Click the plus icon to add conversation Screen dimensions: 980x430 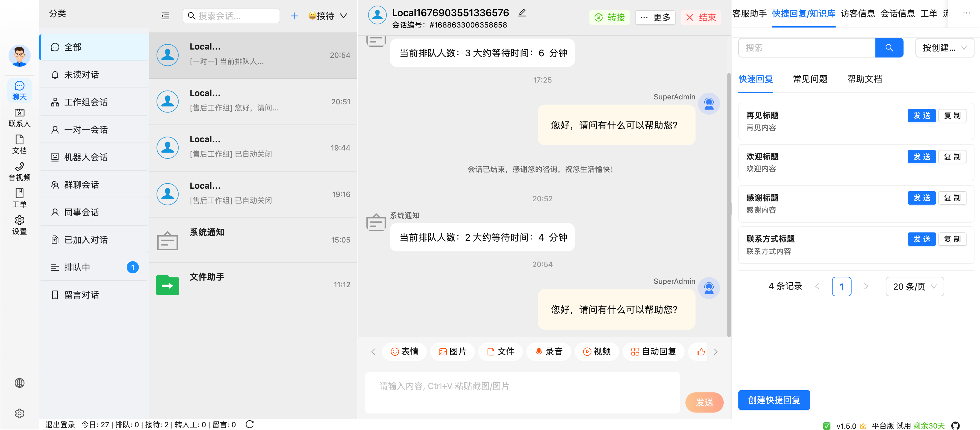click(x=294, y=16)
